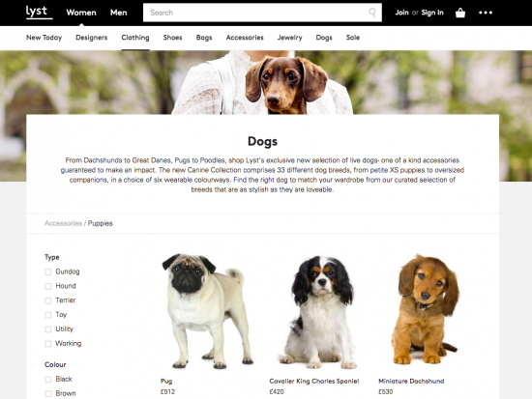Select the Miniature Dachshund product image
Screen dimensions: 532x399
pyautogui.click(x=426, y=310)
